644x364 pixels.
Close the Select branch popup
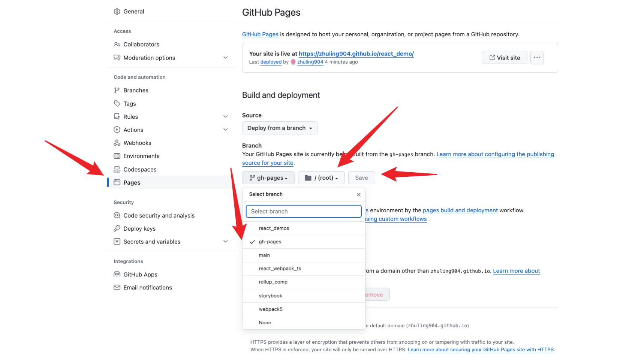(x=358, y=194)
